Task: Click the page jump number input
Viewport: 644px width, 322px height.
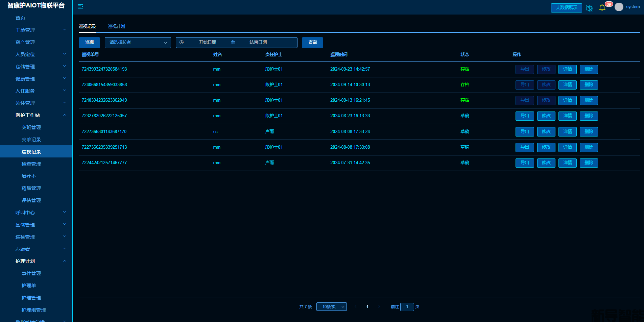Action: click(407, 307)
